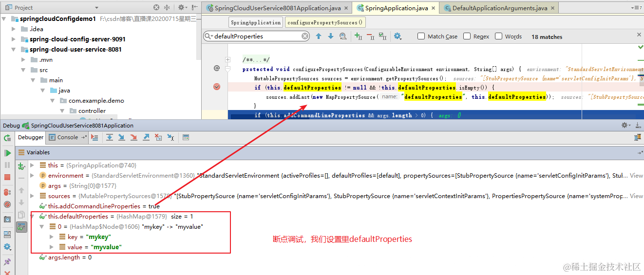Screen dimensions: 644x275
Task: Rerun SpringCloudUserService8081Application in debug
Action: 7,139
